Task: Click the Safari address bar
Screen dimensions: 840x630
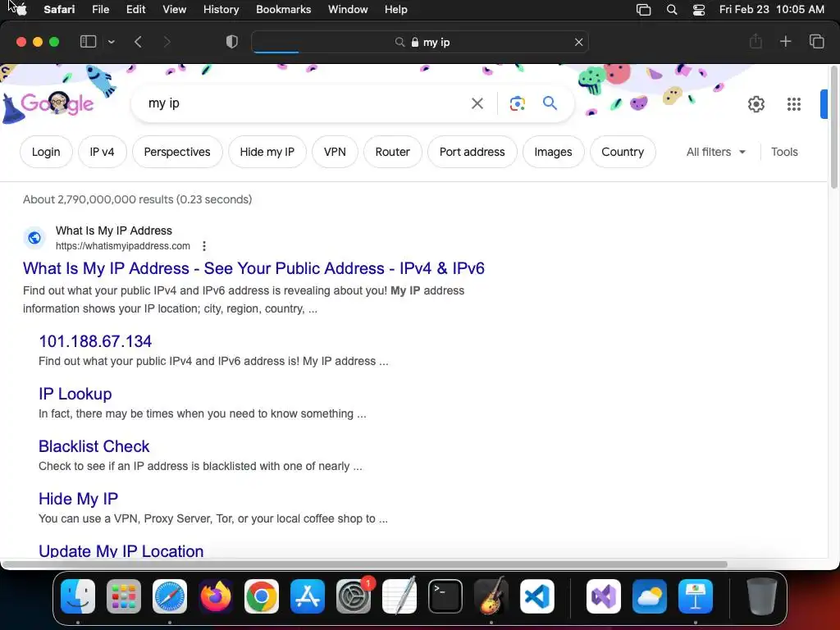Action: (x=420, y=42)
